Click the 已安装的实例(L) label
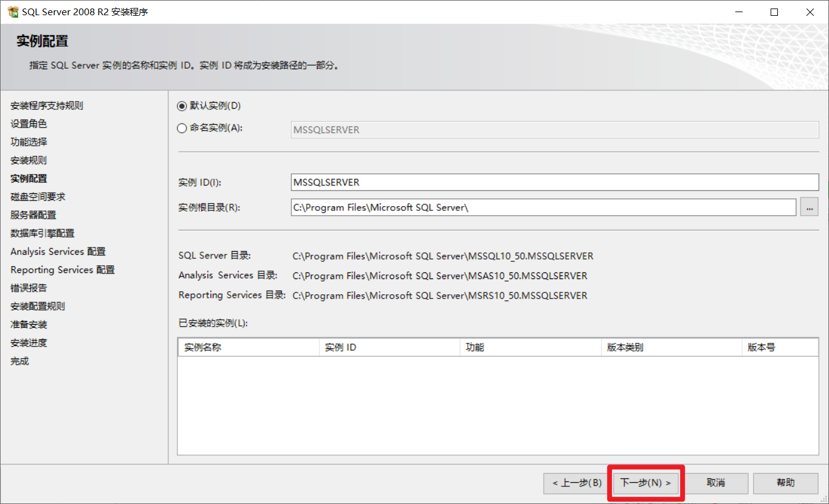 (x=213, y=323)
